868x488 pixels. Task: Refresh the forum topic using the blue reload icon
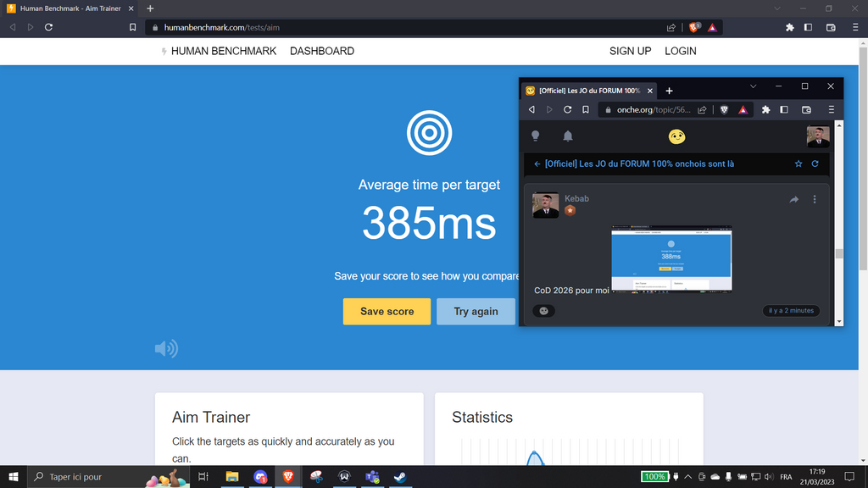pyautogui.click(x=815, y=164)
